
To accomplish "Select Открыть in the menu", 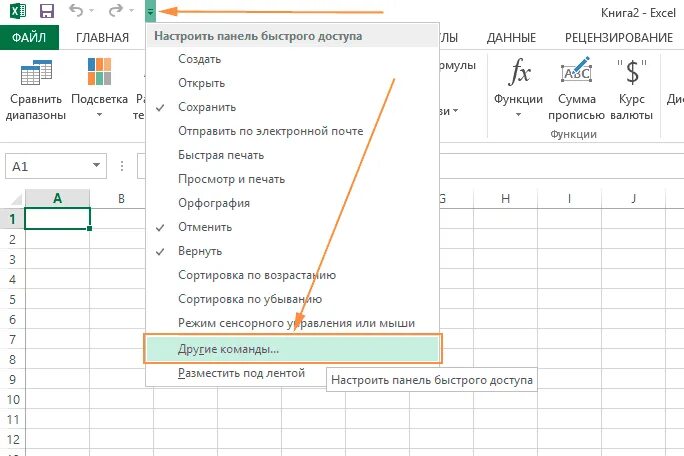I will click(292, 83).
